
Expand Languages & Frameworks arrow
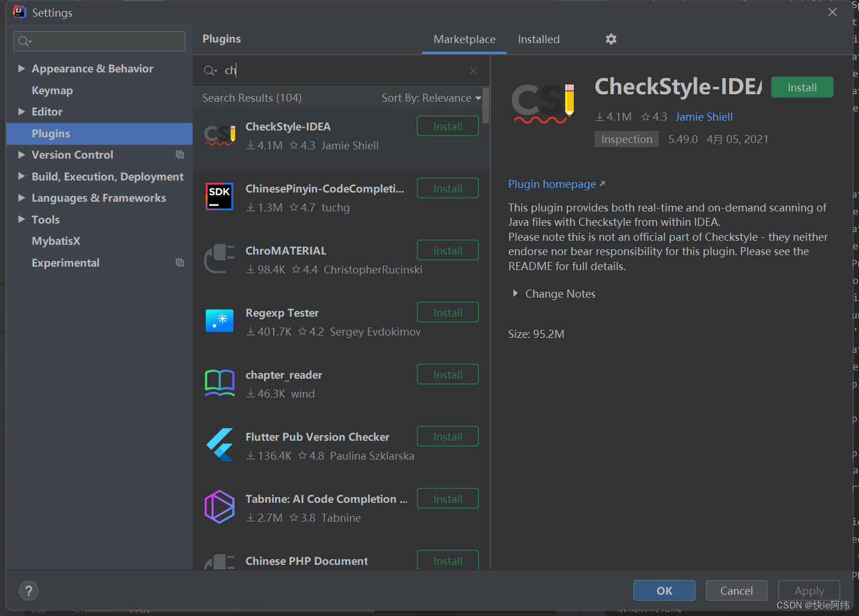[x=21, y=198]
